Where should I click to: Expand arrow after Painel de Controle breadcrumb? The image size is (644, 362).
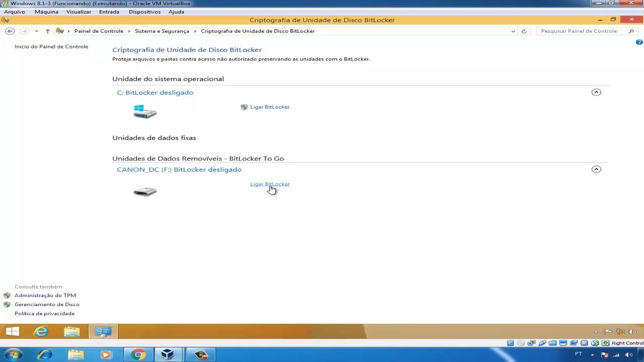129,31
